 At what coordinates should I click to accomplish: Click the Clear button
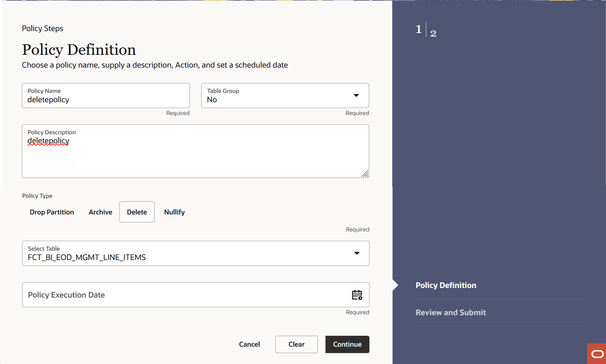[x=296, y=344]
